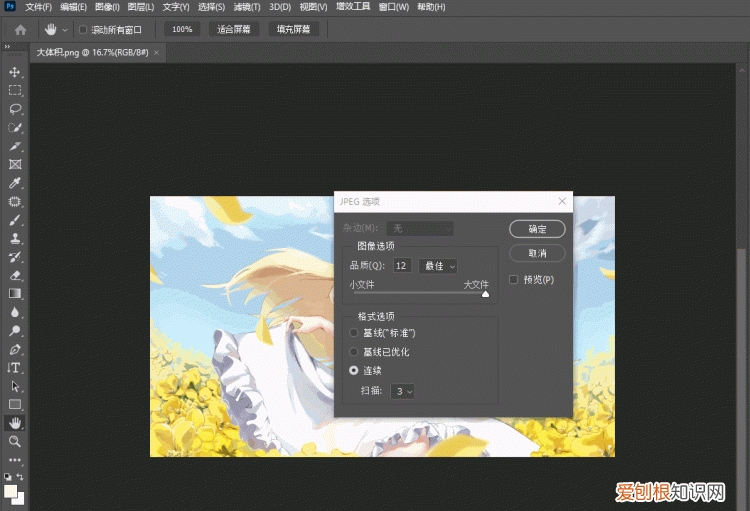Select the Type tool
The width and height of the screenshot is (750, 511).
click(x=15, y=367)
